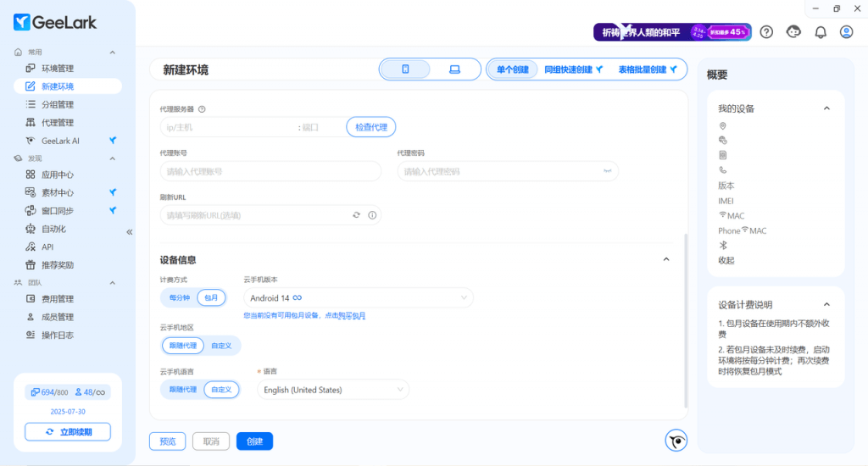Open 代理管理 in the sidebar
Screen dimensions: 868x466
pyautogui.click(x=58, y=123)
